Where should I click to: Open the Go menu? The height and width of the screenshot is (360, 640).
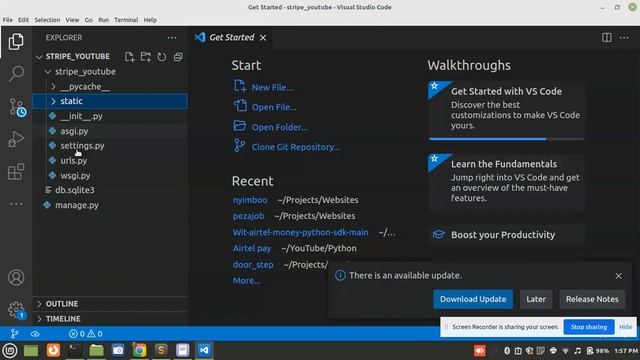point(89,20)
